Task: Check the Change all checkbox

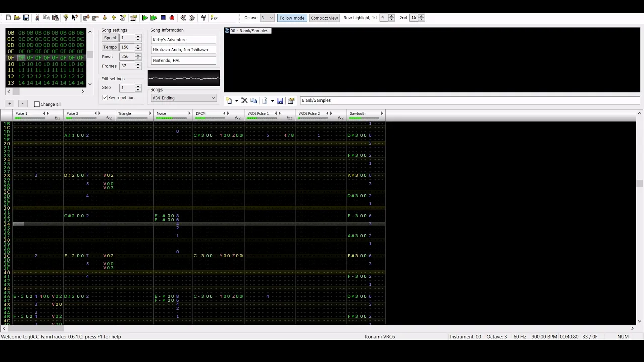Action: (37, 104)
